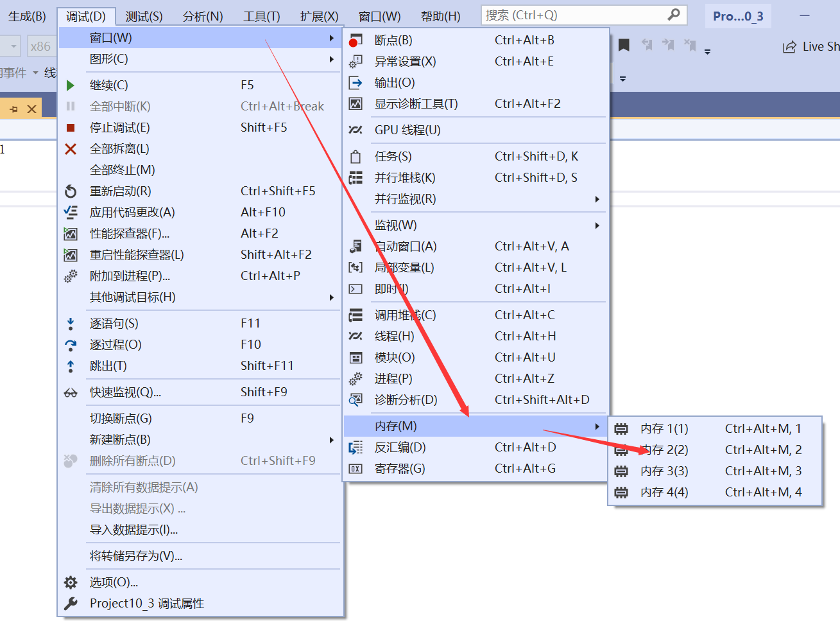Select Locals (局部变量) window item
The width and height of the screenshot is (840, 621).
pyautogui.click(x=476, y=268)
